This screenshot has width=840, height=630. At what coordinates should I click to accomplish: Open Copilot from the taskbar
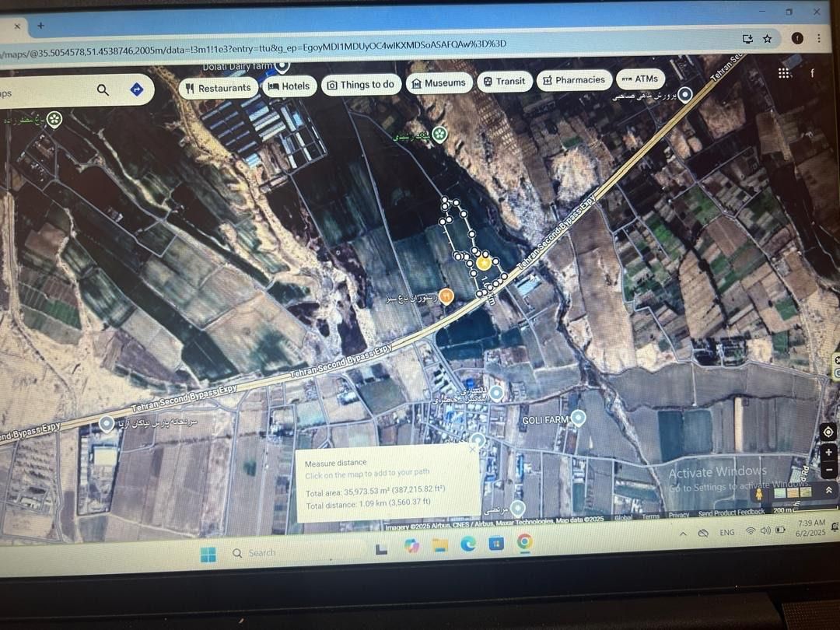point(411,546)
